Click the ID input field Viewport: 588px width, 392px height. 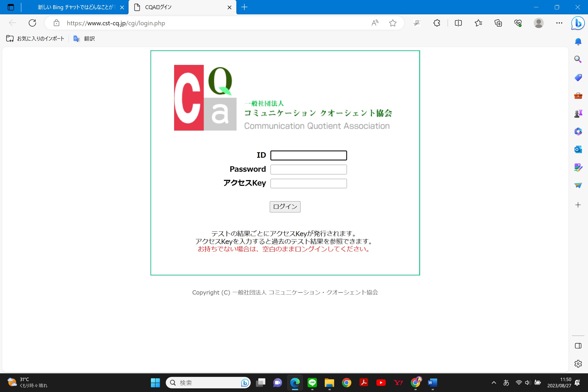[309, 155]
